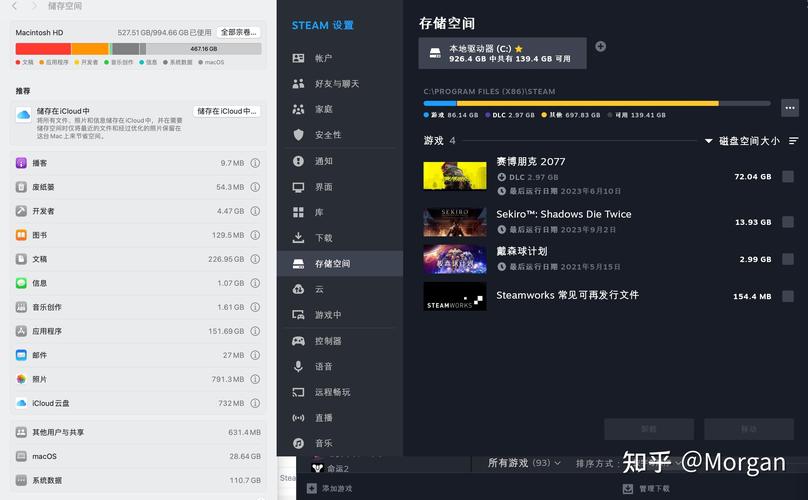
Task: Click the 库 library grid icon
Action: [x=298, y=212]
